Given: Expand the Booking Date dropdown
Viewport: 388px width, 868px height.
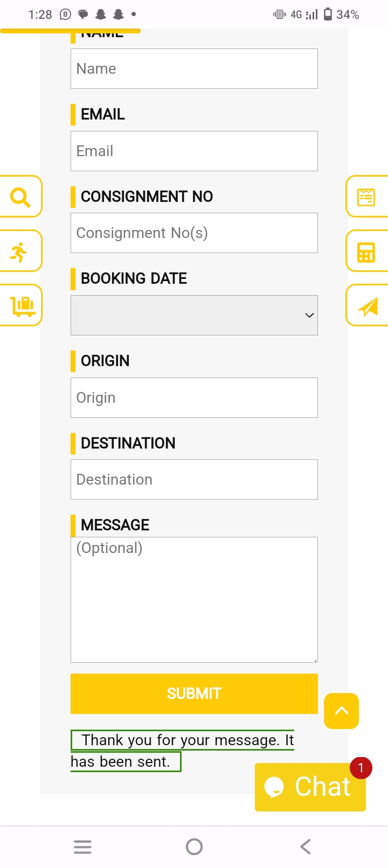Looking at the screenshot, I should [194, 315].
